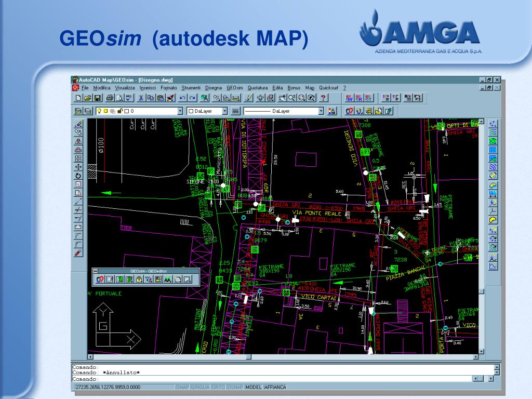Click the New drawing icon

tap(78, 98)
